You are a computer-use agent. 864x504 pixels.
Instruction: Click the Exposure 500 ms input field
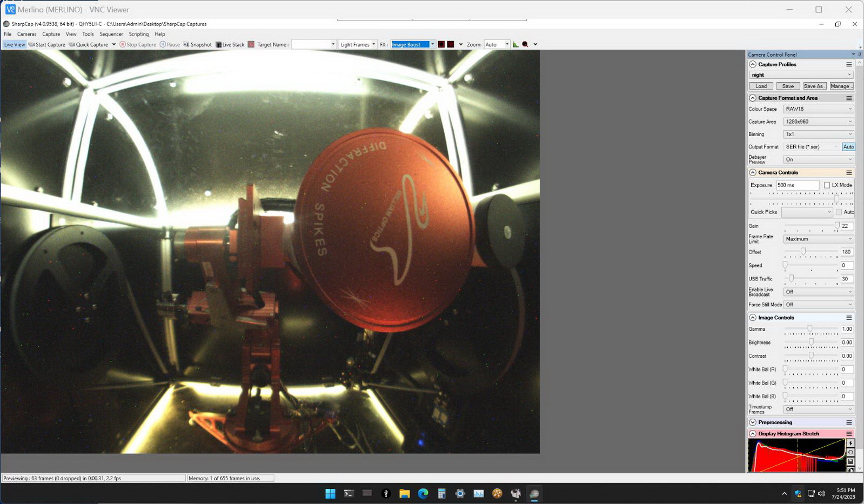click(x=798, y=185)
